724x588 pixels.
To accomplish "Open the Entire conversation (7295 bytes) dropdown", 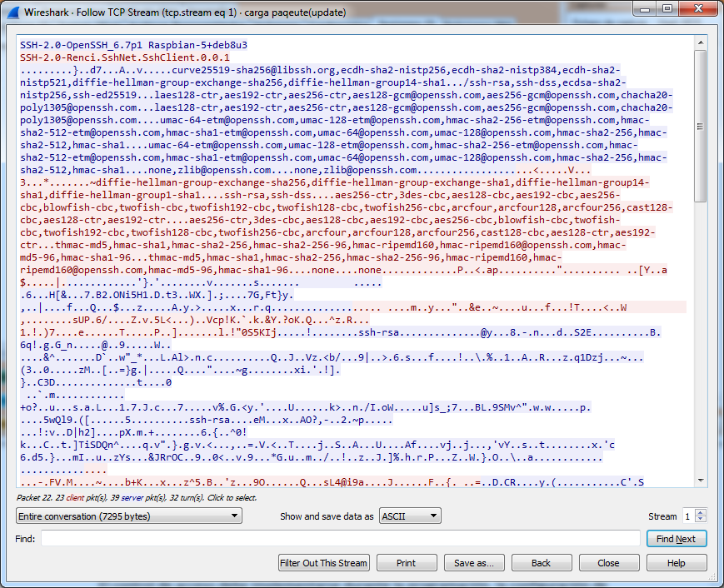I will (129, 516).
